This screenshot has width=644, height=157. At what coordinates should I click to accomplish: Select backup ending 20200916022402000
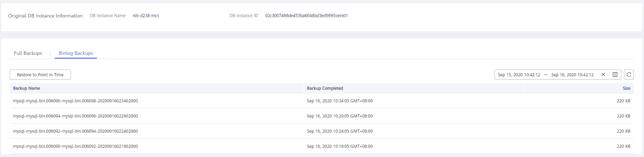coord(322,131)
